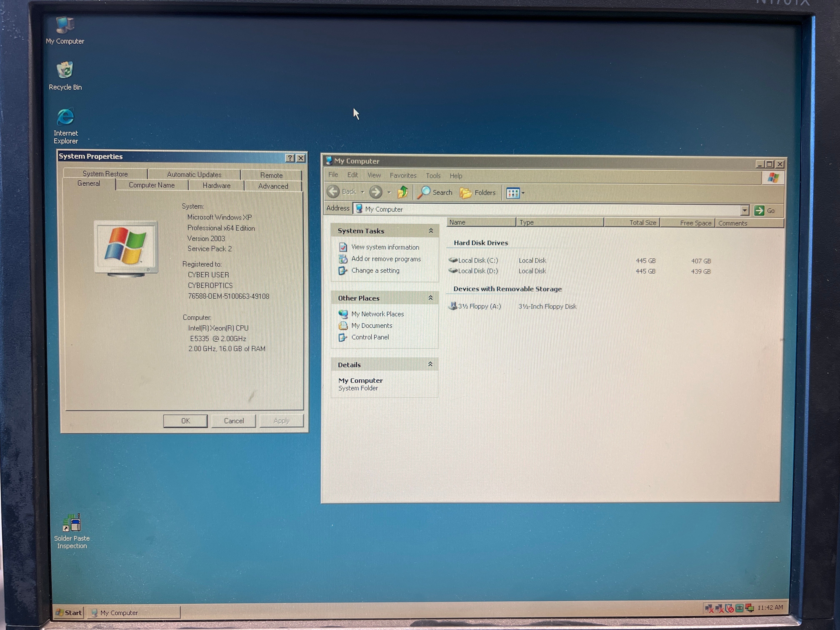
Task: Collapse the System Tasks panel
Action: [431, 230]
